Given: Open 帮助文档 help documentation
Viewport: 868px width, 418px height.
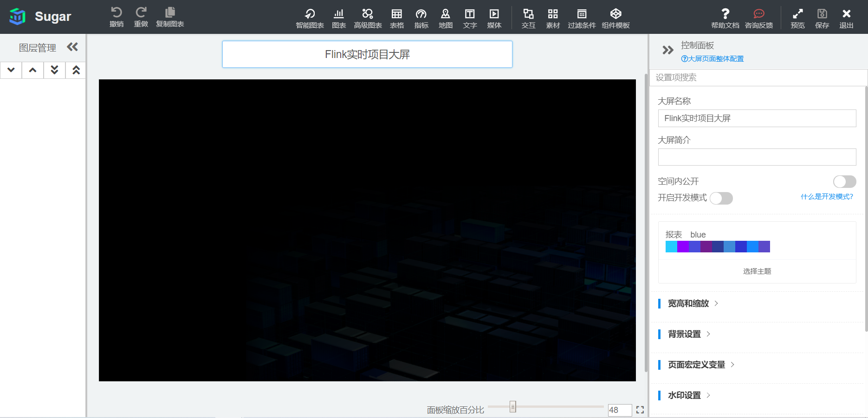Looking at the screenshot, I should pos(725,19).
